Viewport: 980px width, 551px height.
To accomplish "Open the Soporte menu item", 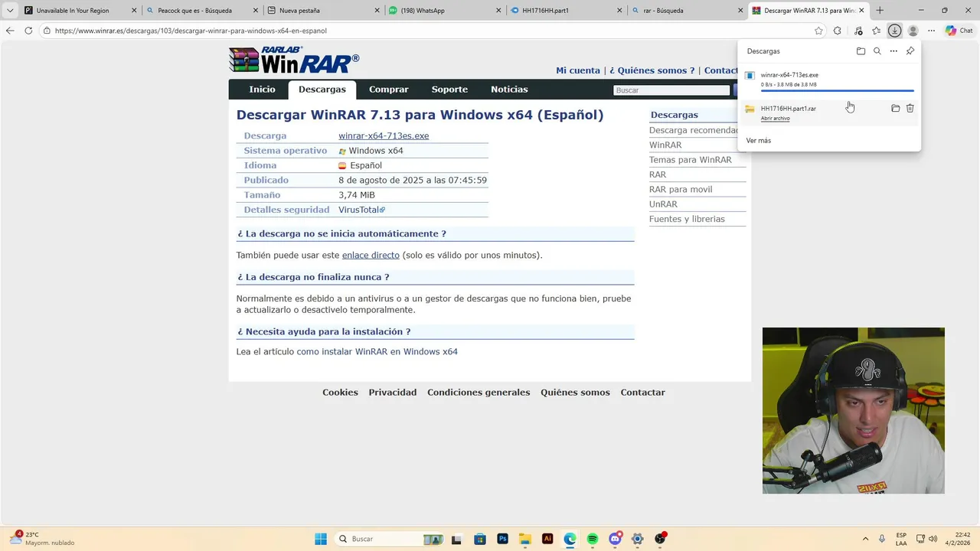I will click(449, 90).
